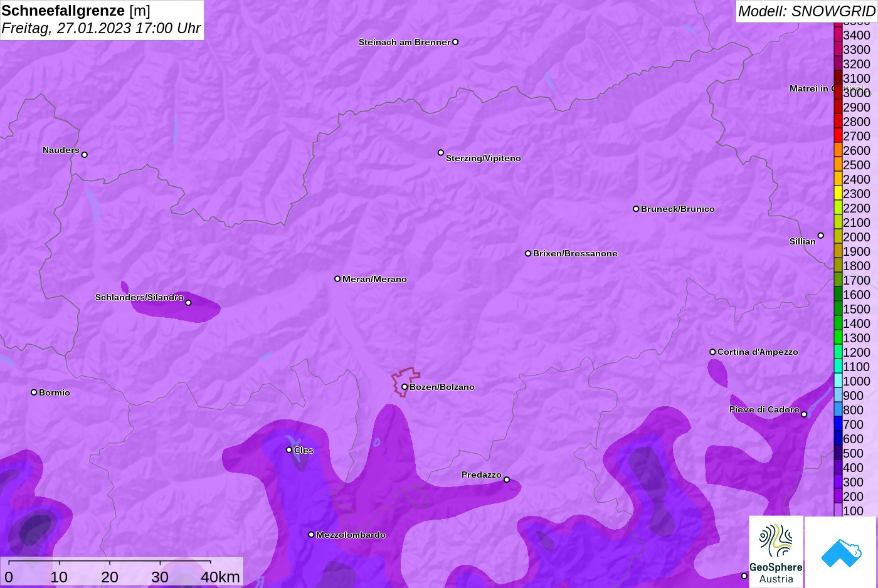Viewport: 878px width, 588px height.
Task: Click the Cortina d'Ampezzo text label
Action: point(758,352)
